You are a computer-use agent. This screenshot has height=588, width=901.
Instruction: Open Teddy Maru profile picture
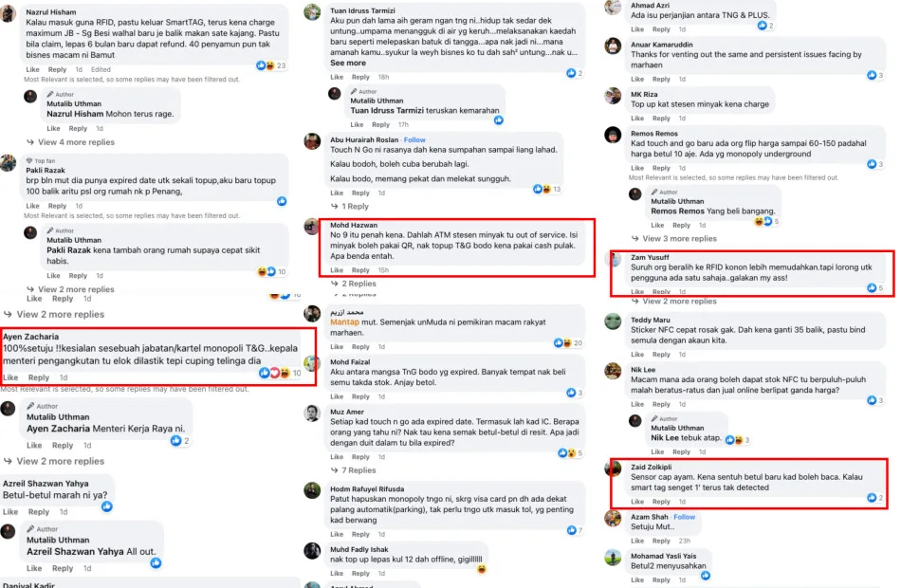coord(613,322)
